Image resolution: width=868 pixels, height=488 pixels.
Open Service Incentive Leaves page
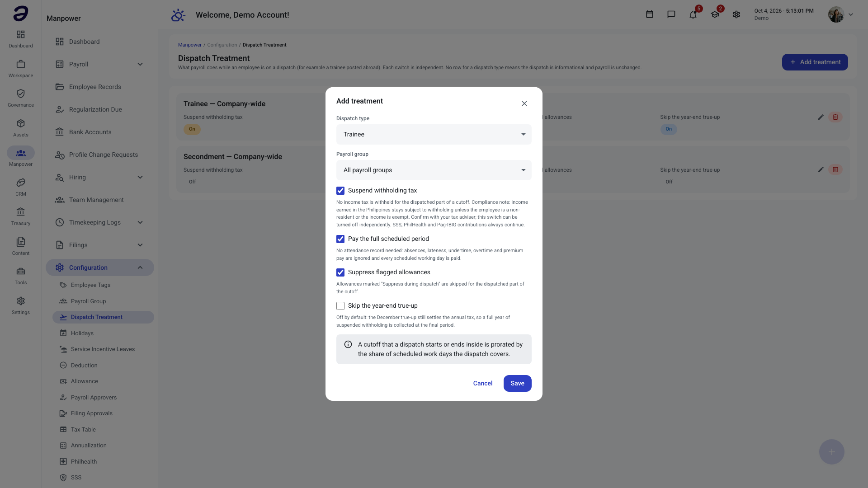(x=103, y=349)
